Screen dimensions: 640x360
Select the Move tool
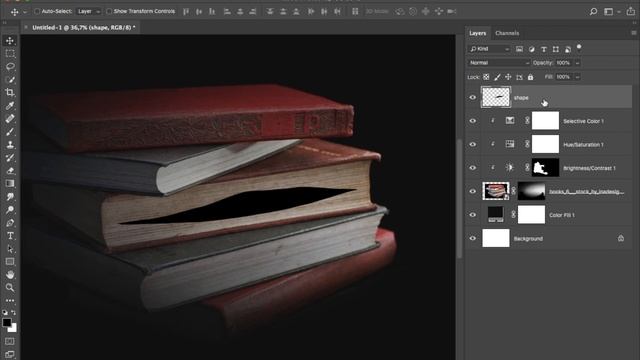coord(10,40)
